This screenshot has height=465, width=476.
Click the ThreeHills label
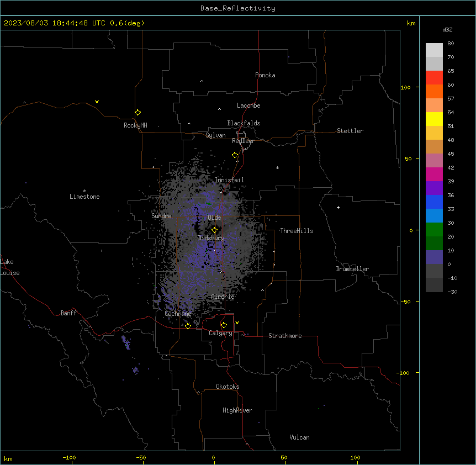[x=297, y=231]
